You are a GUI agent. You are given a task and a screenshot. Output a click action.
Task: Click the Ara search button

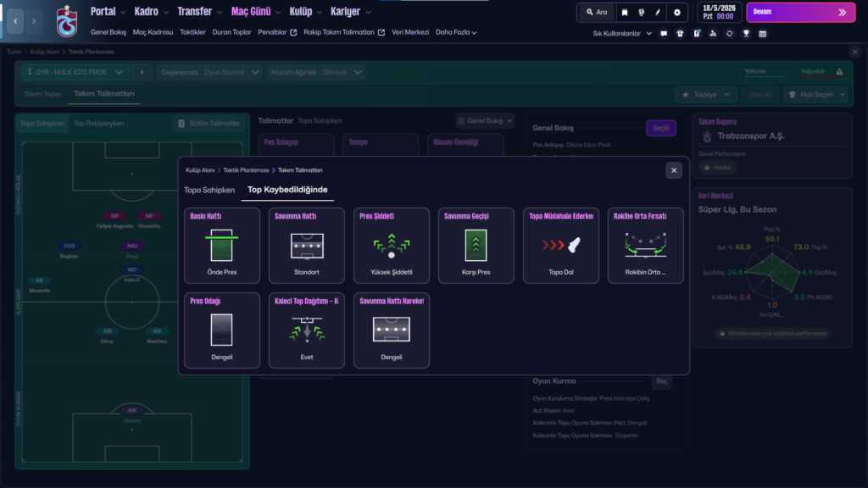click(596, 13)
